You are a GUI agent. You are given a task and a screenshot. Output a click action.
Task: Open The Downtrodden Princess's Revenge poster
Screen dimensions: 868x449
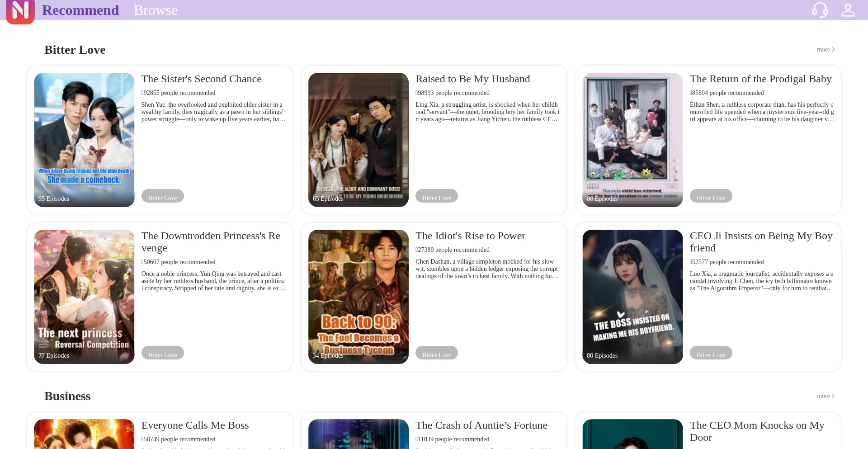[x=84, y=297]
